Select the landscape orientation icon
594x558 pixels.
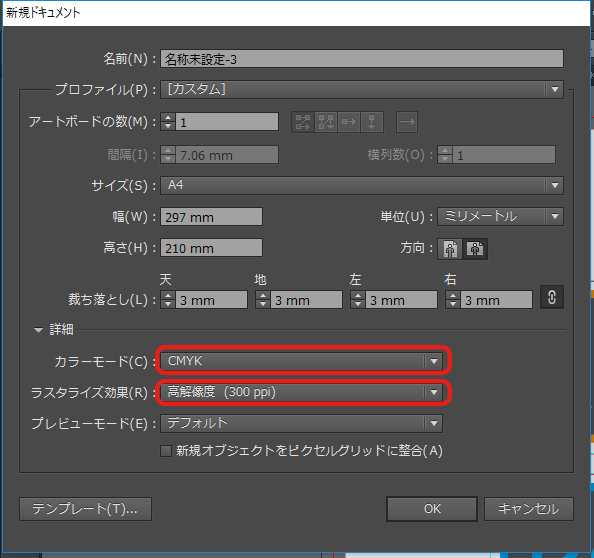tap(475, 249)
